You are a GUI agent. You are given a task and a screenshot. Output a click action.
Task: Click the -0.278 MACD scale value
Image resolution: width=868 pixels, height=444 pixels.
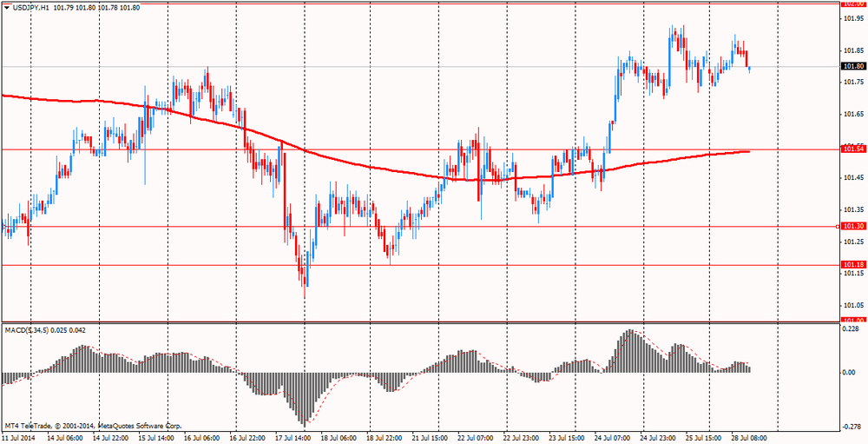[x=851, y=427]
